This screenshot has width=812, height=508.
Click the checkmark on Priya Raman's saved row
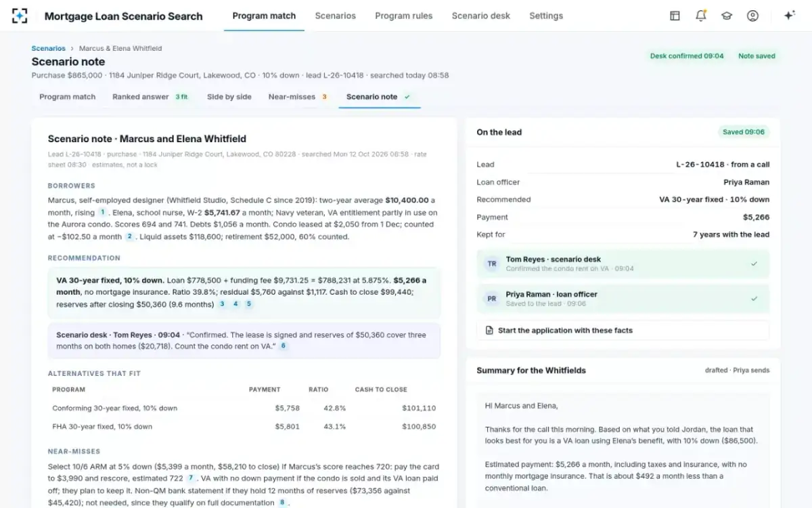tap(754, 299)
